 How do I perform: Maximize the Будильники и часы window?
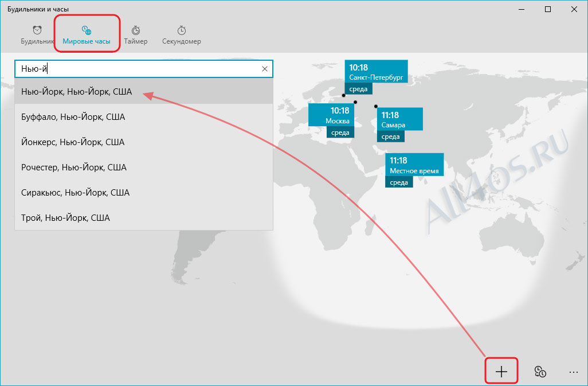coord(548,9)
